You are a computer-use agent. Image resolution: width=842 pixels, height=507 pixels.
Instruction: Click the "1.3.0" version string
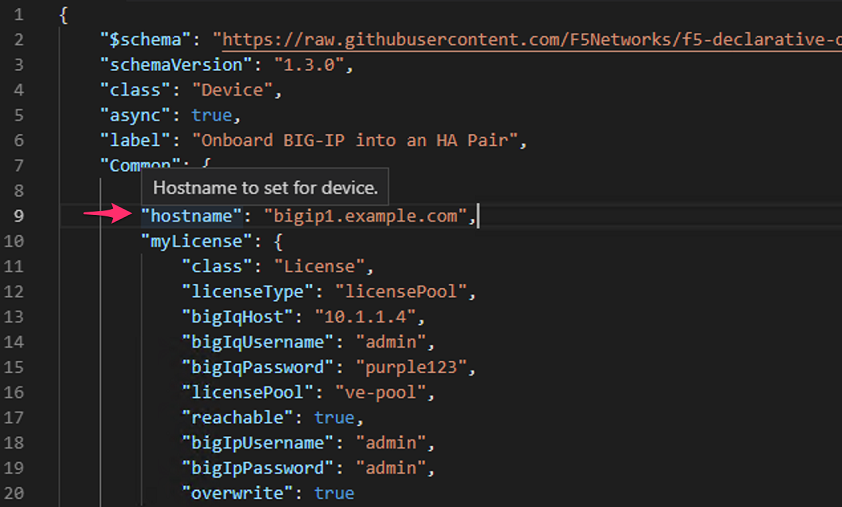(x=309, y=65)
